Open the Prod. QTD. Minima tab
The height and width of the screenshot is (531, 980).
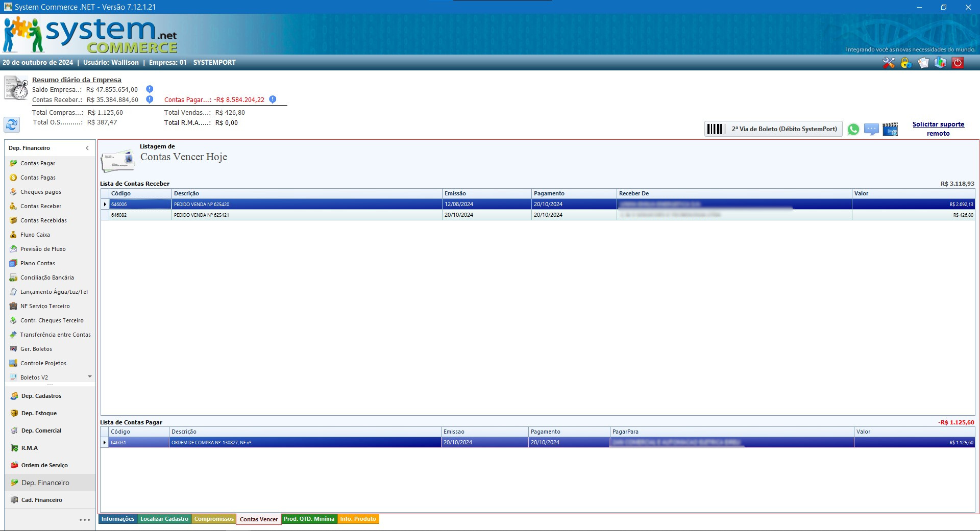(309, 519)
